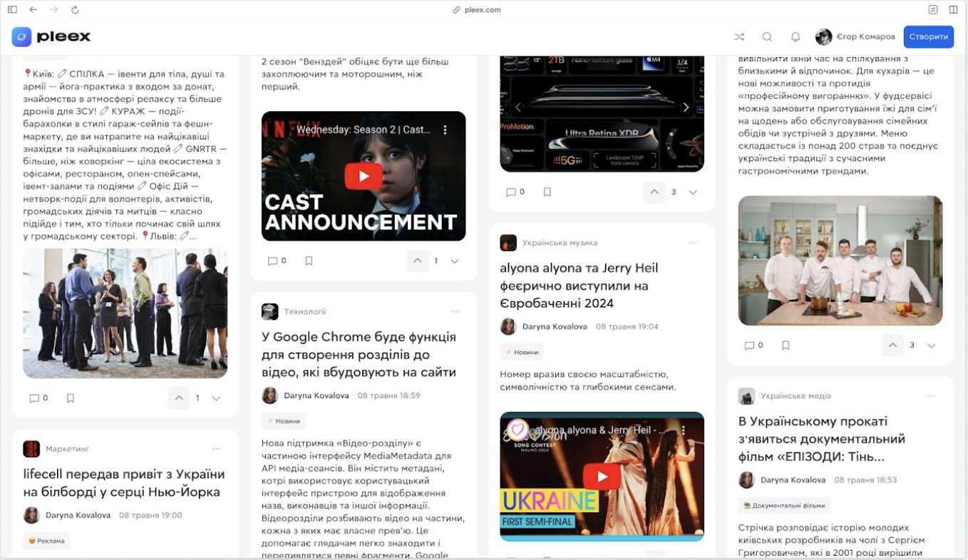968x560 pixels.
Task: Open more options for ЕПІЗОДИ film post
Action: click(931, 396)
